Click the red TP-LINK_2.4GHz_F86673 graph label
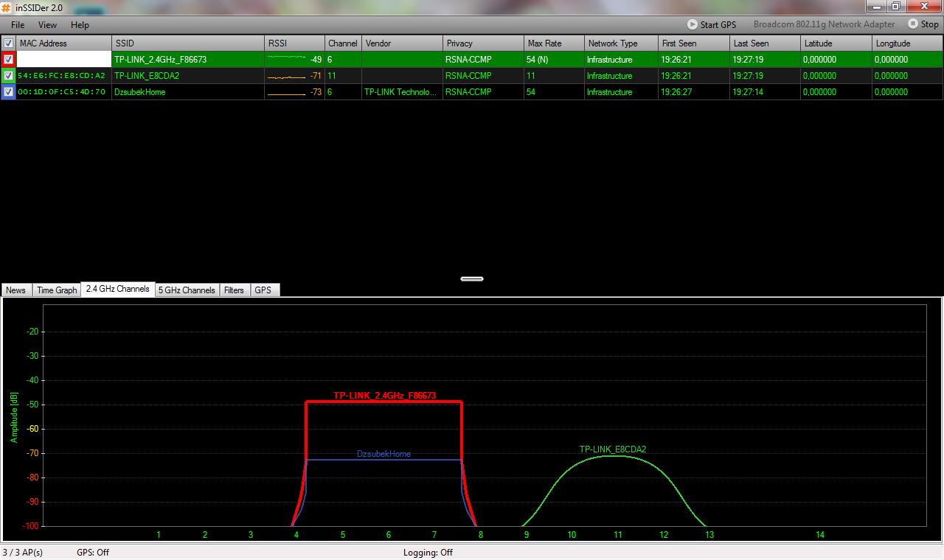 (384, 396)
